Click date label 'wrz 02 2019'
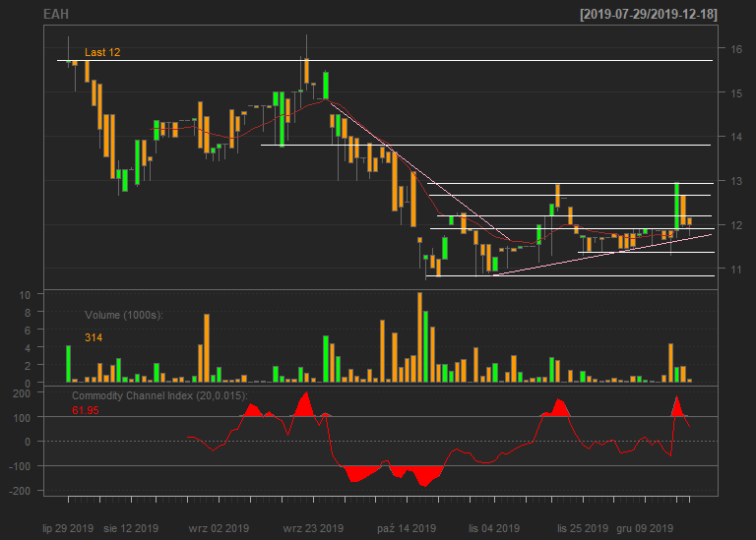Image resolution: width=756 pixels, height=540 pixels. pyautogui.click(x=219, y=528)
